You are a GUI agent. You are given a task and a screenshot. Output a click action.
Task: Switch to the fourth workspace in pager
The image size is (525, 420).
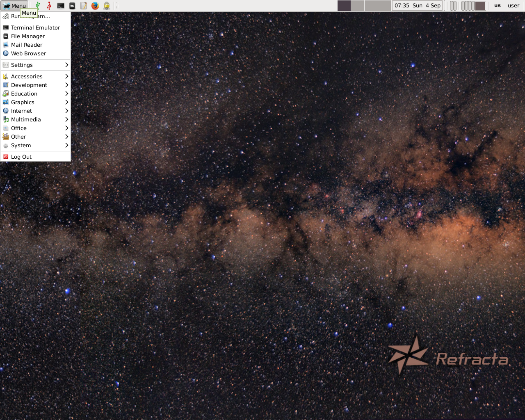coord(385,6)
